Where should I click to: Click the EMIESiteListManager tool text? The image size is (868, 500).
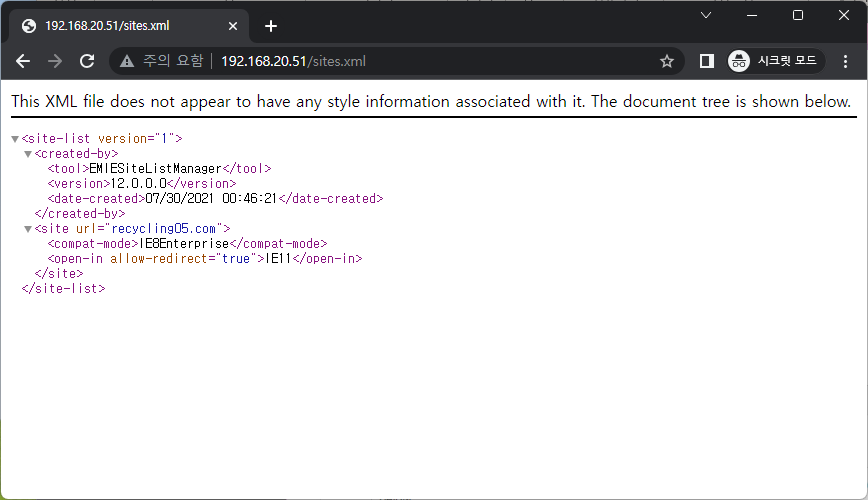(x=156, y=168)
